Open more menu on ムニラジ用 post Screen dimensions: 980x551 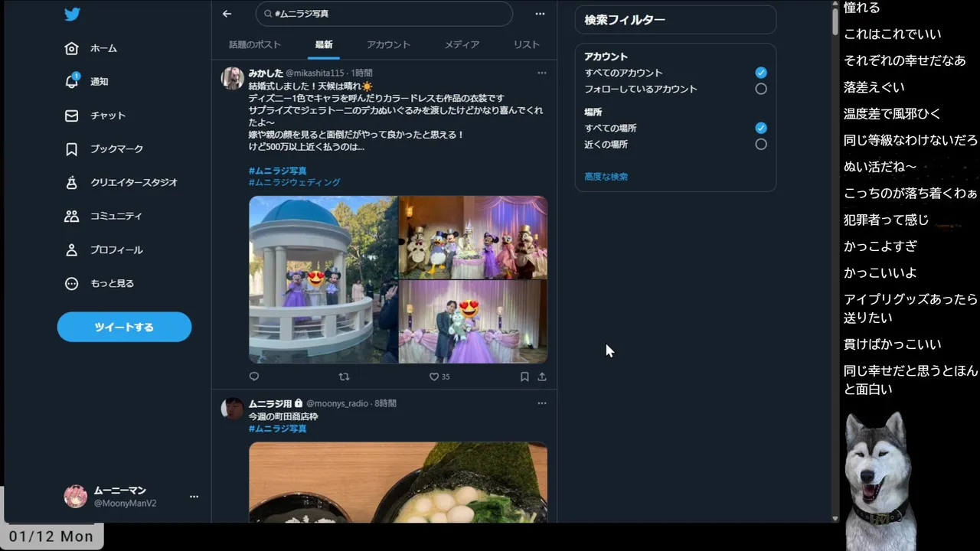pyautogui.click(x=542, y=403)
